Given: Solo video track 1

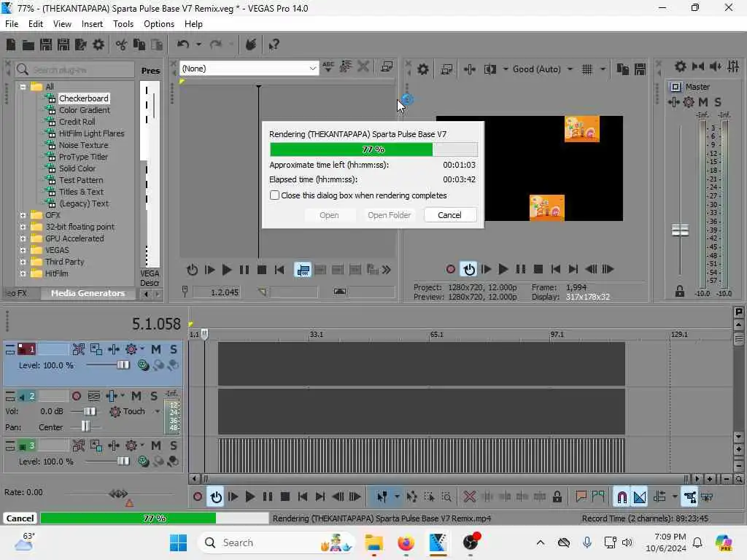Looking at the screenshot, I should click(x=174, y=349).
